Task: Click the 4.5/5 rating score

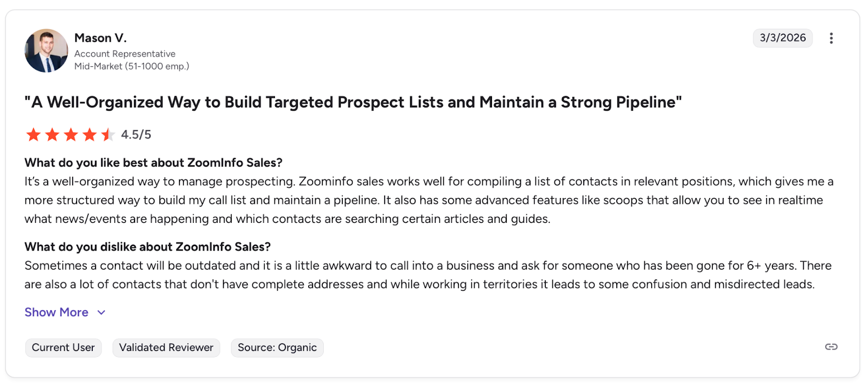Action: click(x=136, y=135)
